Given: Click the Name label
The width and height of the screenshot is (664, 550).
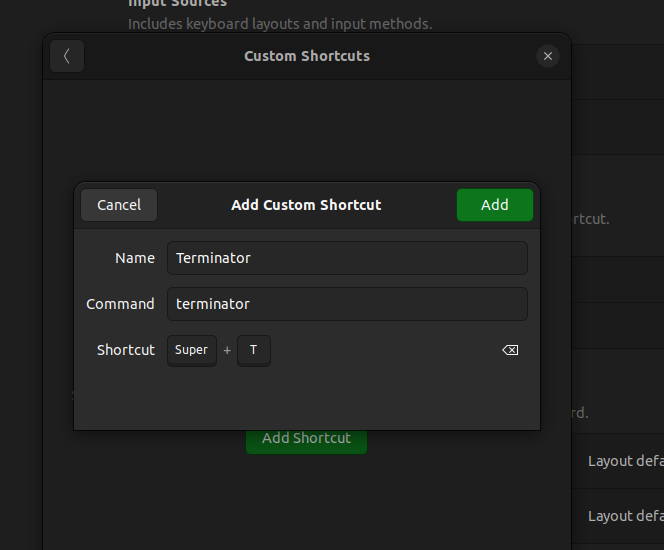Looking at the screenshot, I should 135,258.
